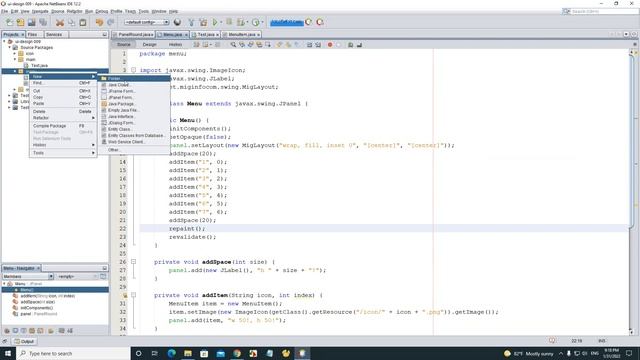Click the Shift Line Left icon in editor toolbar
The height and width of the screenshot is (360, 640).
click(309, 45)
